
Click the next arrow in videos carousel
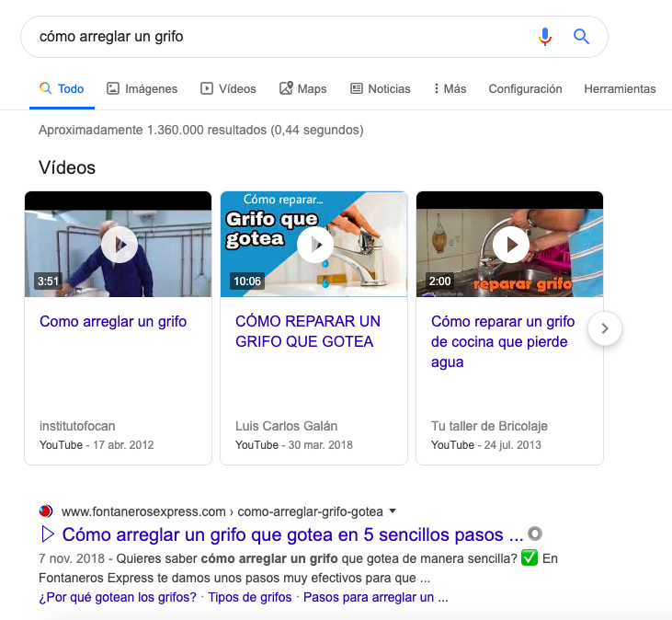tap(604, 328)
